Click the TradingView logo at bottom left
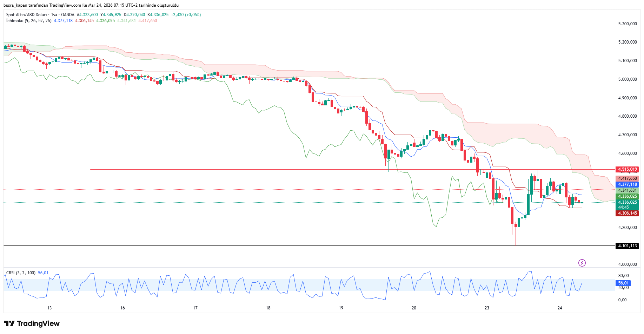The image size is (644, 334). 32,323
